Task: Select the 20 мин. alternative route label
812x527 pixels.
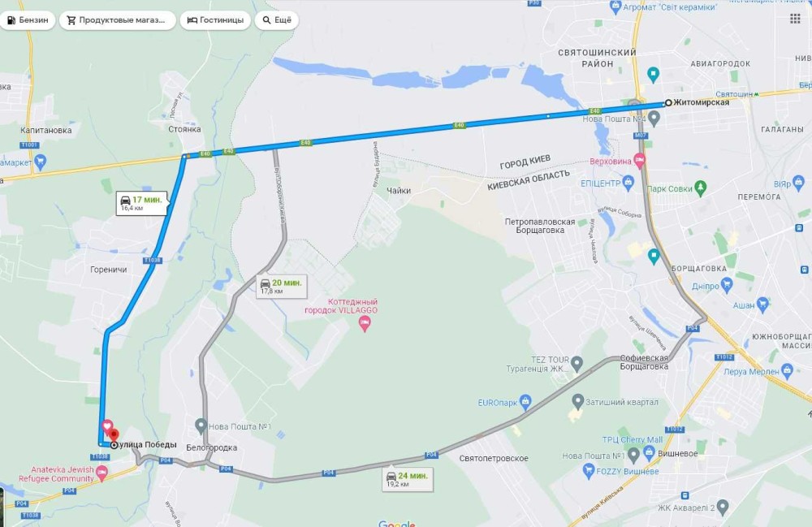Action: [282, 287]
